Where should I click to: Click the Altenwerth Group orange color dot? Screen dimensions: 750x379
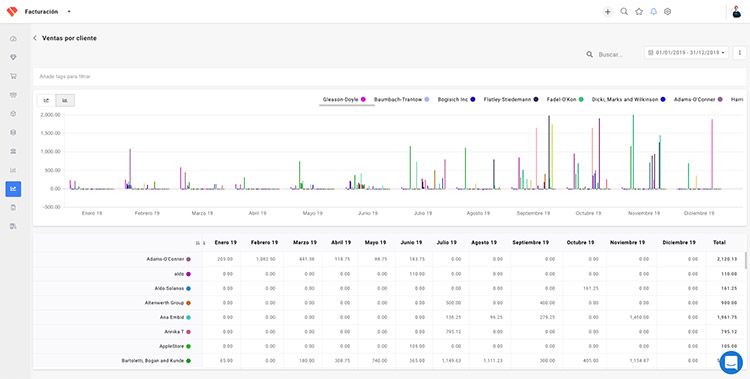(x=188, y=303)
